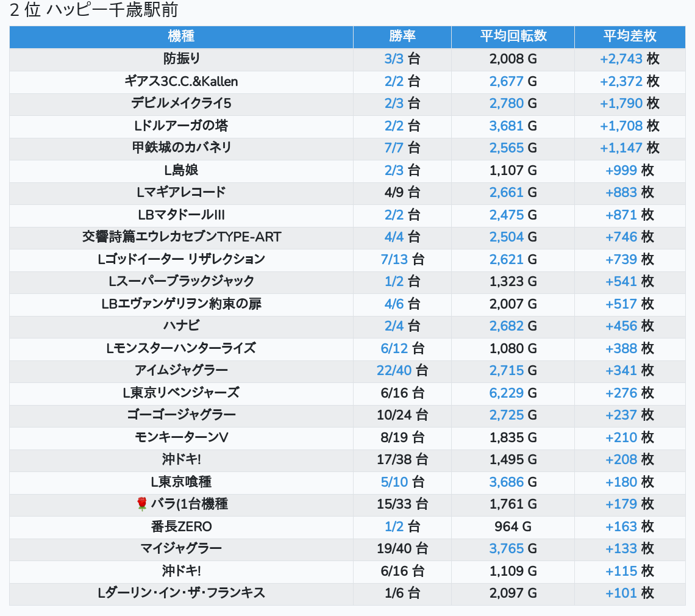Click the 5/10 台 win rate

coord(402,482)
